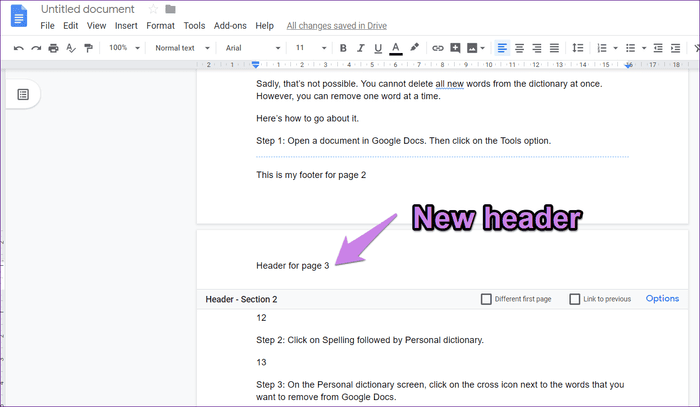The image size is (700, 407).
Task: Align text to the right
Action: (537, 48)
